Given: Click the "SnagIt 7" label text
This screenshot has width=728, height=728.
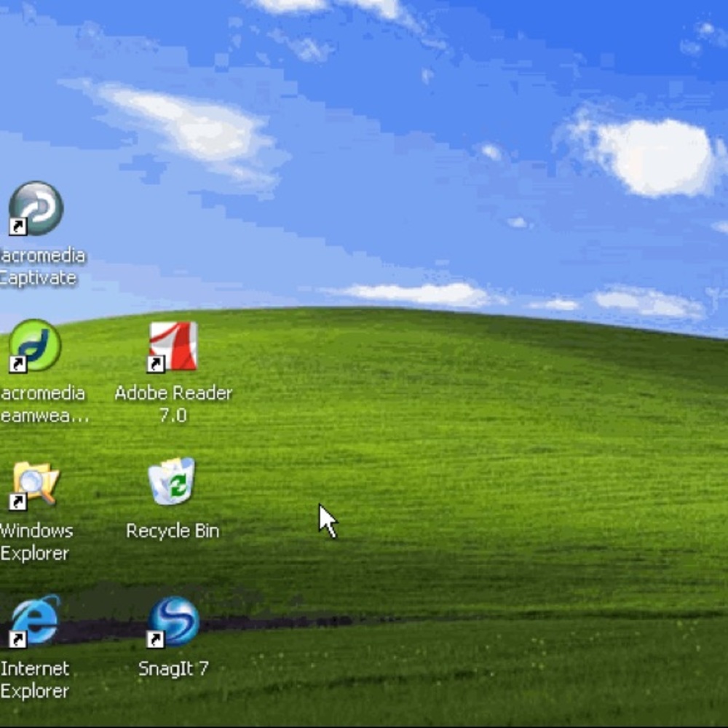Looking at the screenshot, I should tap(174, 668).
